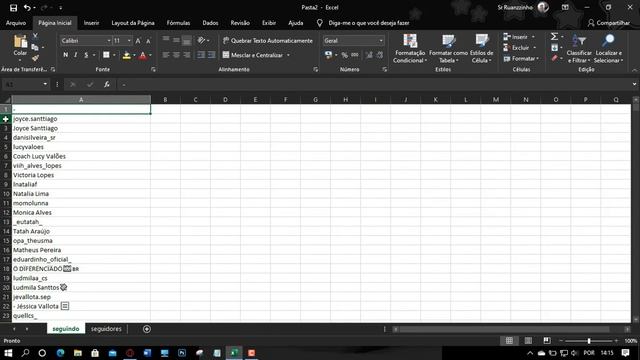Open Windows Start menu
This screenshot has width=640, height=360.
[8, 353]
